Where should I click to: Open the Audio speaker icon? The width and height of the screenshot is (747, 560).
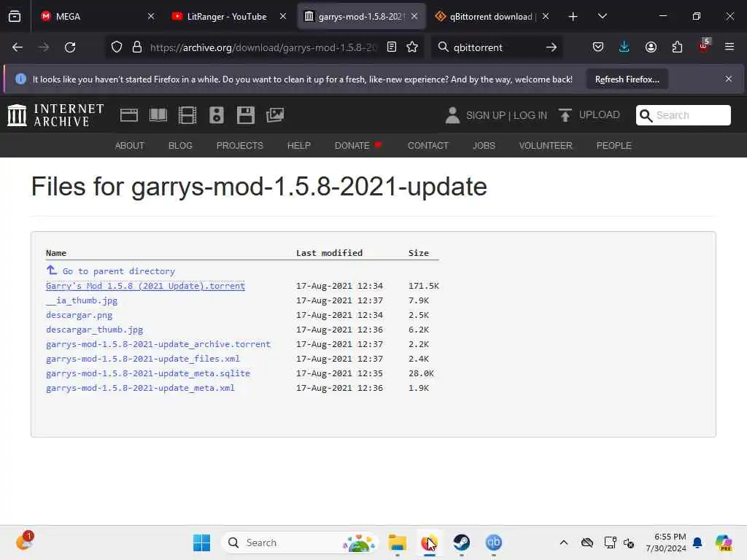217,115
